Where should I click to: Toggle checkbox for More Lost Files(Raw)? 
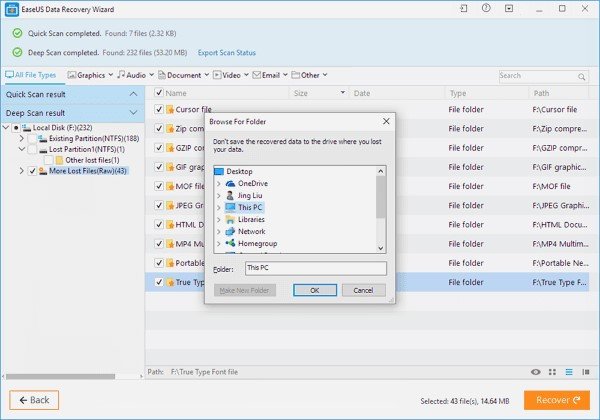click(33, 171)
